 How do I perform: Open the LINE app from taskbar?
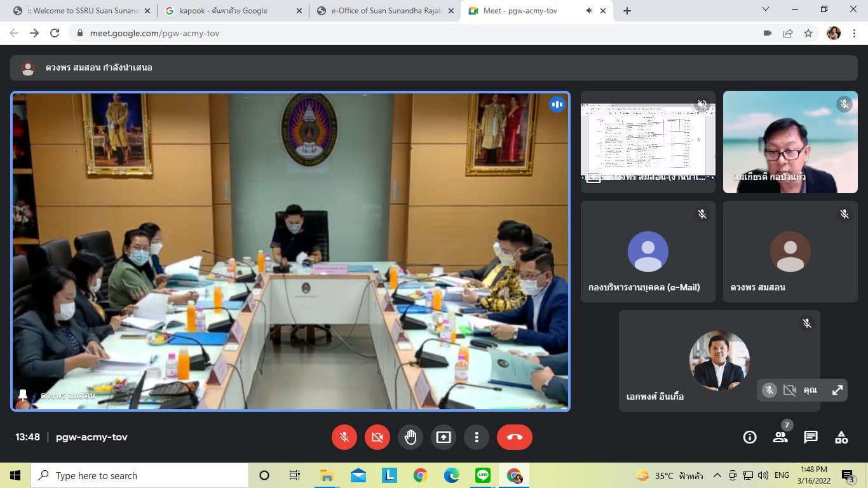[x=483, y=475]
